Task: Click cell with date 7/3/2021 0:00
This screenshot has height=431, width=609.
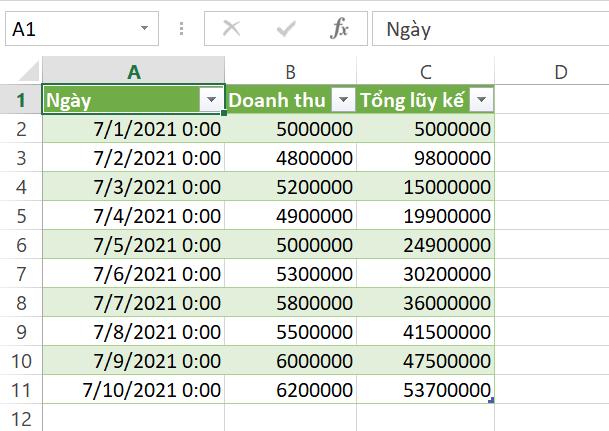Action: coord(134,187)
